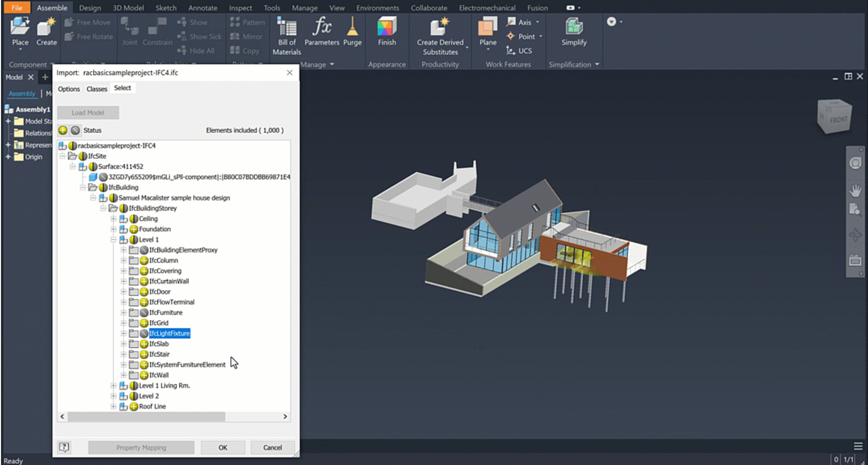Add a new browser panel with the plus
Viewport: 868px width, 465px height.
coord(45,77)
